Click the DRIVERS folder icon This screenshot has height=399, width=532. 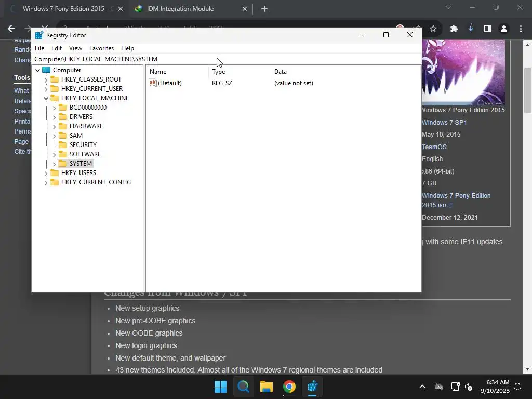[63, 117]
